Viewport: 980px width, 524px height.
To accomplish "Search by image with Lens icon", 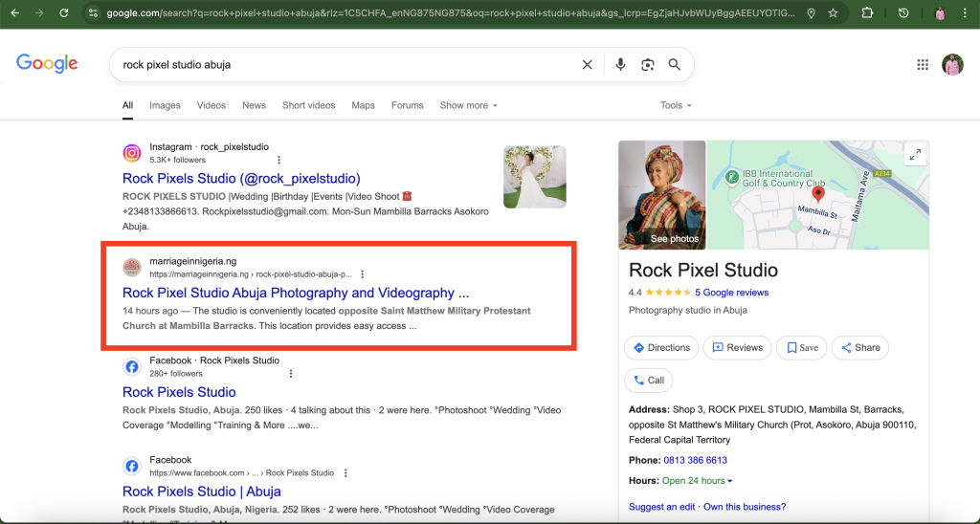I will coord(648,64).
